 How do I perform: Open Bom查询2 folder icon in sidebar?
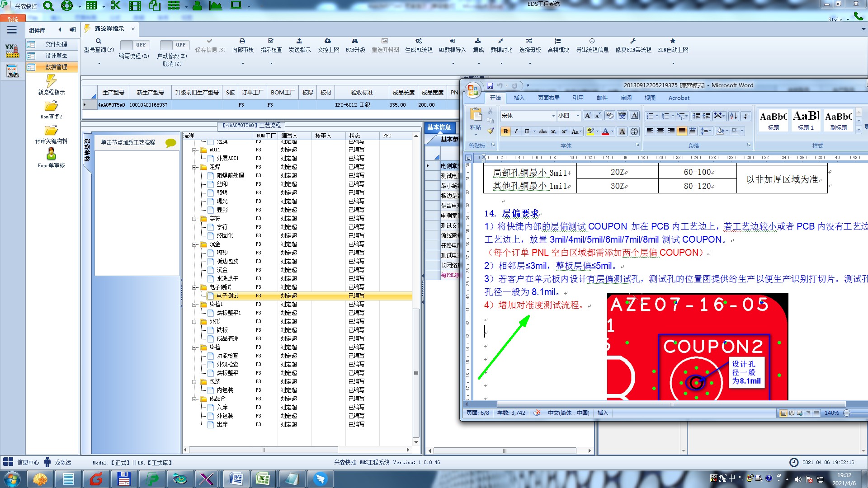tap(51, 106)
